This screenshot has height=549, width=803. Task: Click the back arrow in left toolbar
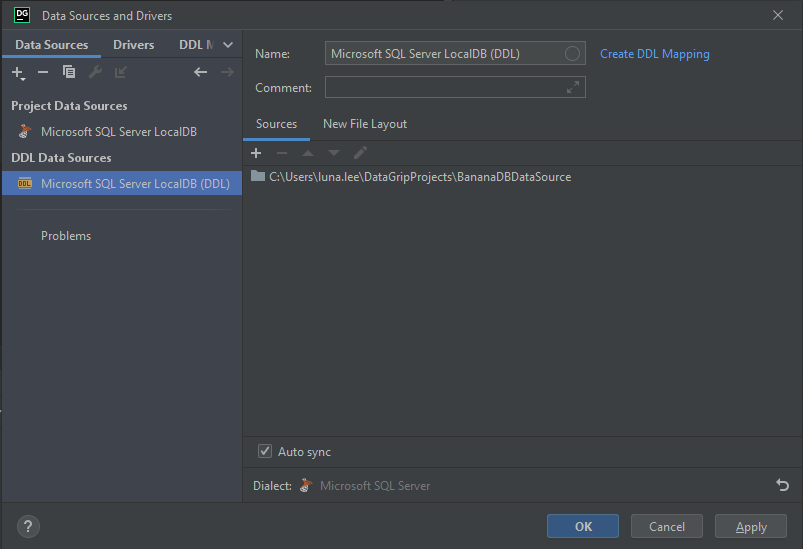[200, 72]
